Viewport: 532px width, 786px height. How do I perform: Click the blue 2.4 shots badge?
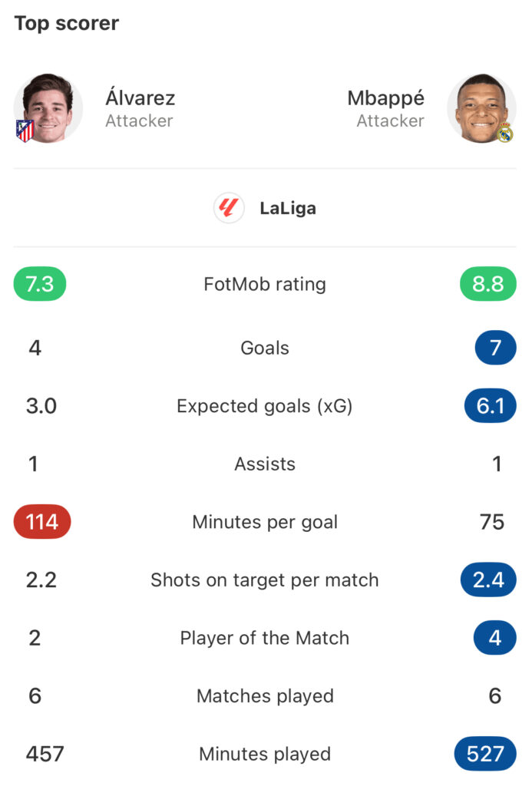point(488,580)
